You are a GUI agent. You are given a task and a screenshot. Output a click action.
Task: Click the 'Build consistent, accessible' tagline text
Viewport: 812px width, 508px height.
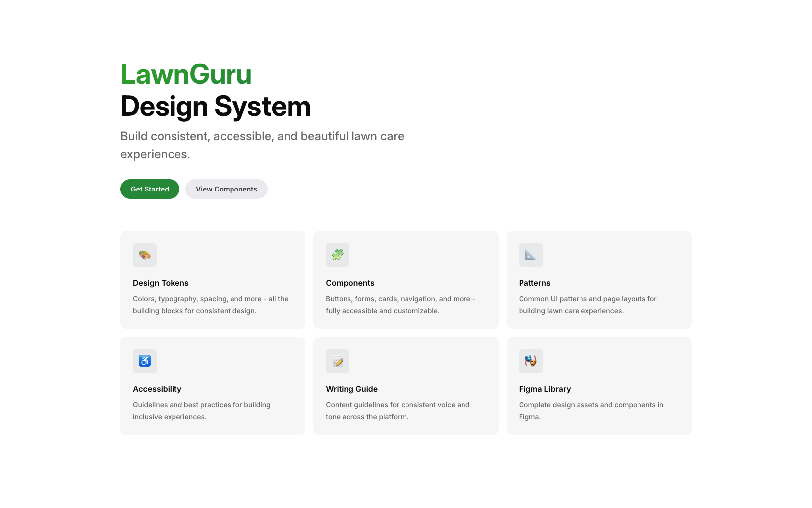pos(262,145)
